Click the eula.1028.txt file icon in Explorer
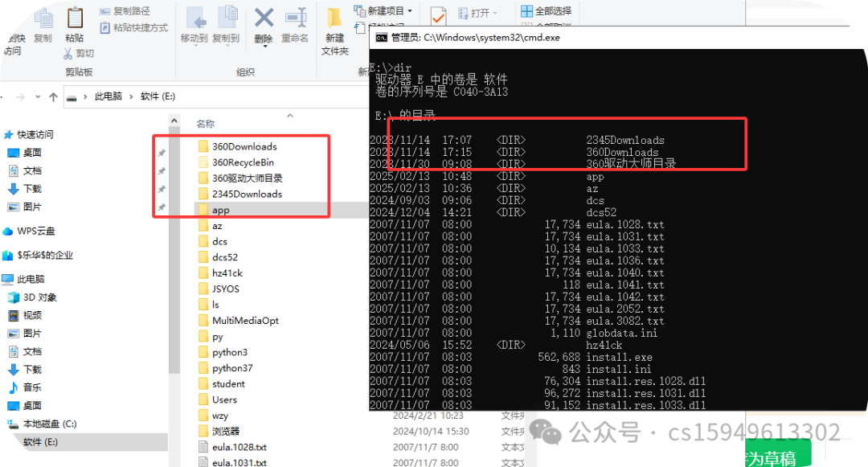 203,447
